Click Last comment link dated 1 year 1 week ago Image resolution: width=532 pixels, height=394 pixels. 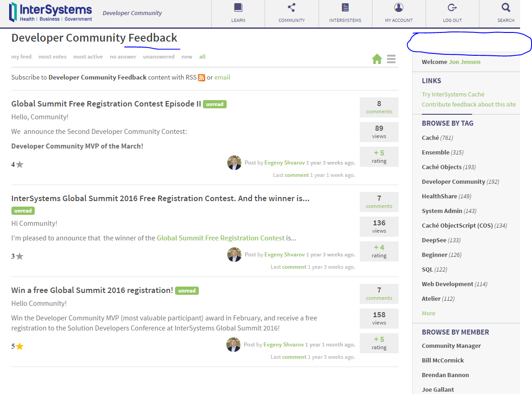tap(297, 175)
